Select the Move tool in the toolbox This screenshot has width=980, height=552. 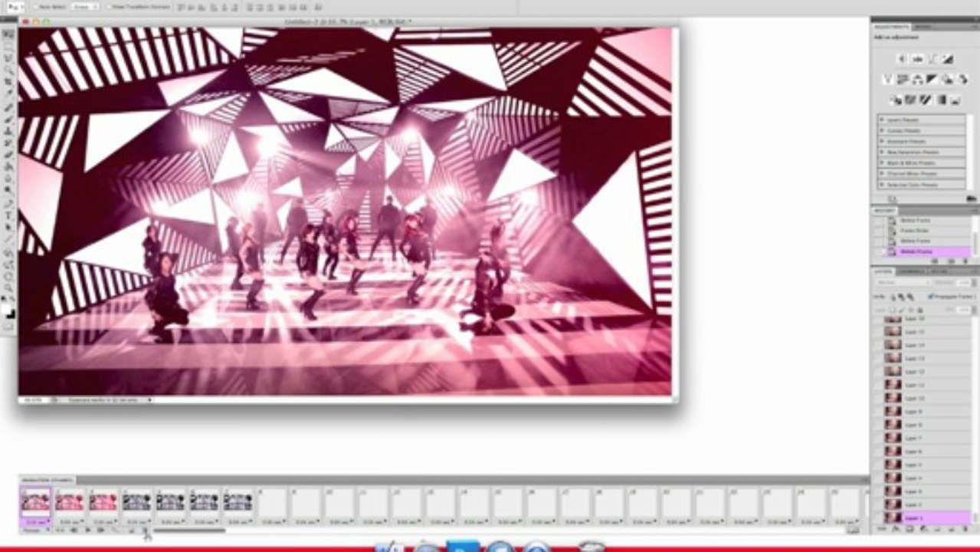coord(8,34)
